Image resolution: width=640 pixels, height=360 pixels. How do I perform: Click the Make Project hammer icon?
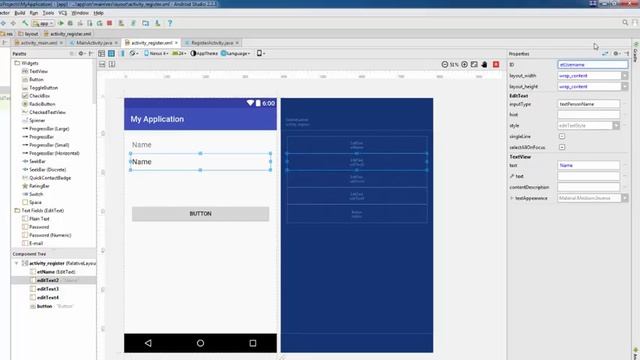point(25,23)
